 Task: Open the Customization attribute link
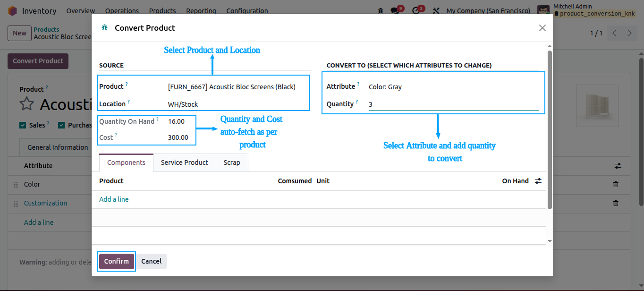tap(45, 203)
